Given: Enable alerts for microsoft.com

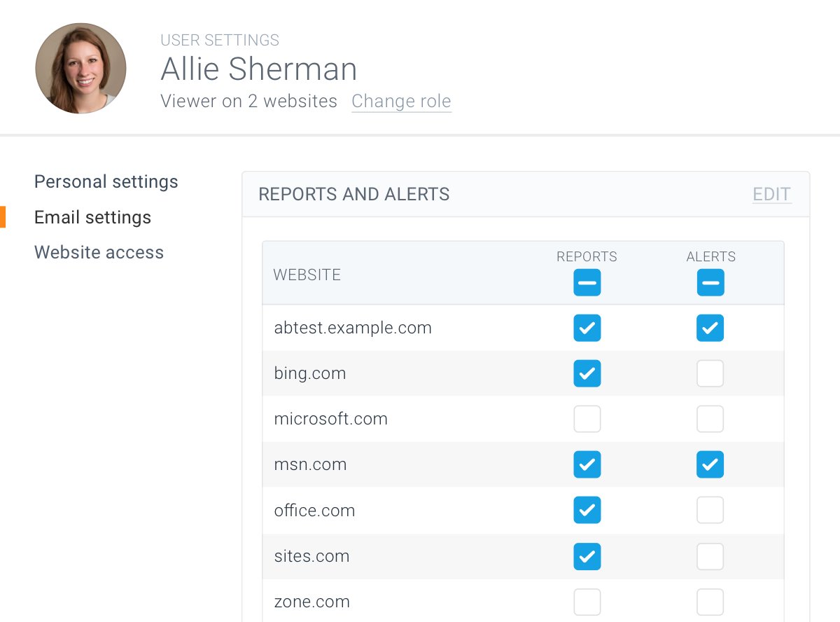Looking at the screenshot, I should point(710,419).
